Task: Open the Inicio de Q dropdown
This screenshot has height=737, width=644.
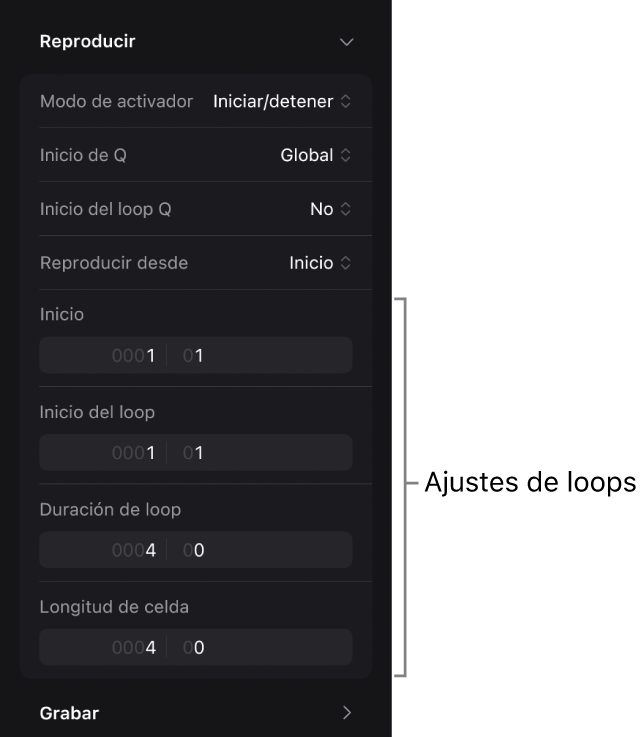Action: coord(315,155)
